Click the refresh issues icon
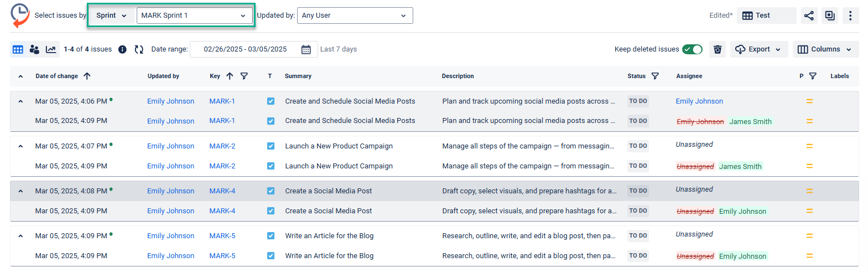 [x=139, y=49]
